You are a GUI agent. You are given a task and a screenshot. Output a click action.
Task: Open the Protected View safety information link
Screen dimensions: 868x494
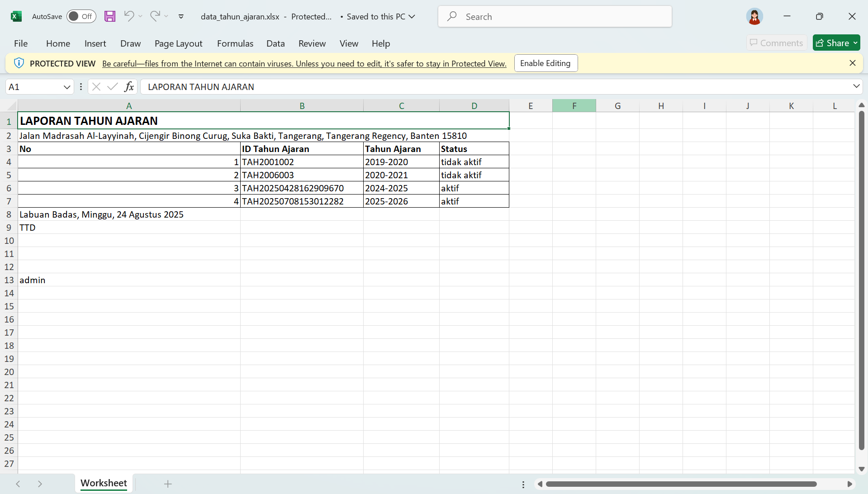(x=304, y=63)
